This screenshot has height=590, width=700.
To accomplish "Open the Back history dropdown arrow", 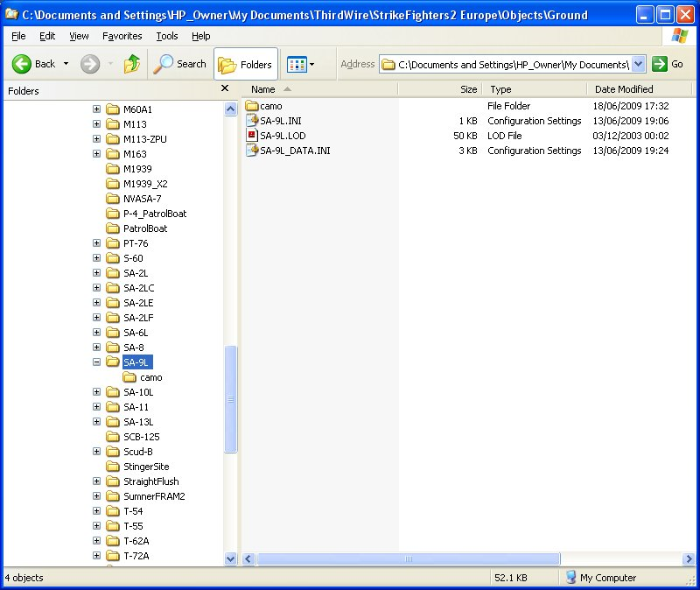I will [66, 64].
